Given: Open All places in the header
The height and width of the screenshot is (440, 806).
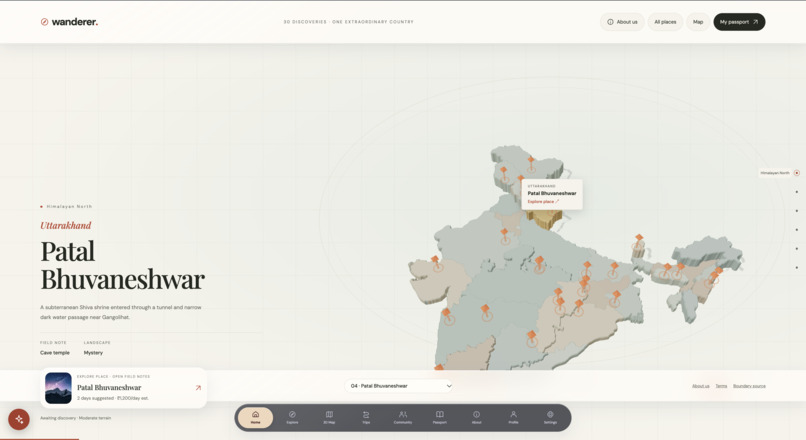Looking at the screenshot, I should pyautogui.click(x=665, y=22).
